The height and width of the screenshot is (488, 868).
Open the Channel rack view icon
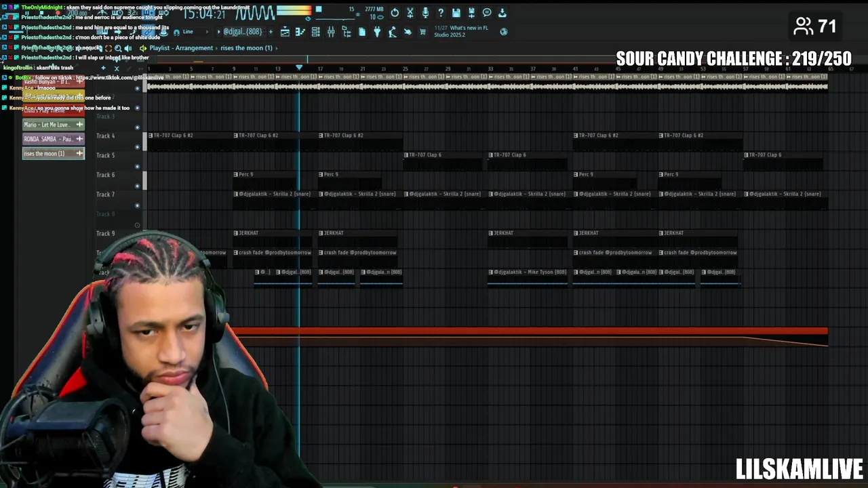click(x=315, y=32)
